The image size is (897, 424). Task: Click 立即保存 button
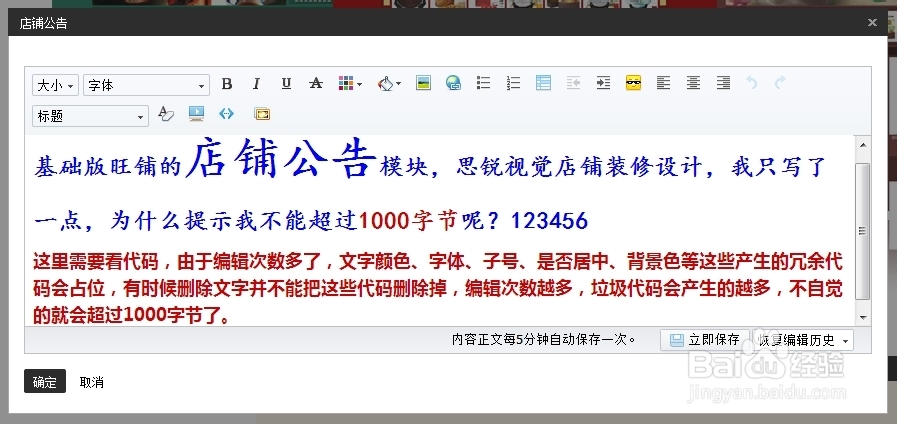tap(705, 340)
